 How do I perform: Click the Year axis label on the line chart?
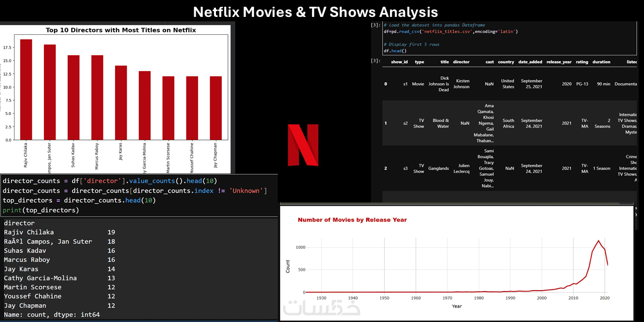pos(457,306)
